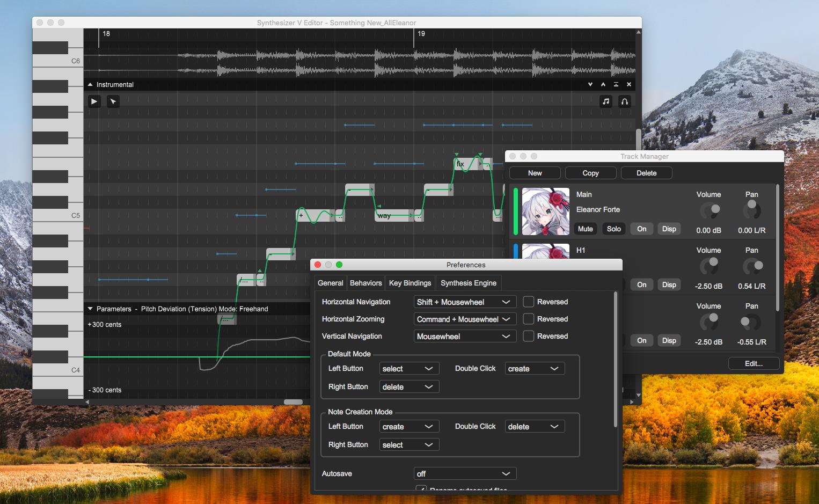Click the H1 track avatar thumbnail
This screenshot has width=819, height=504.
(x=545, y=251)
